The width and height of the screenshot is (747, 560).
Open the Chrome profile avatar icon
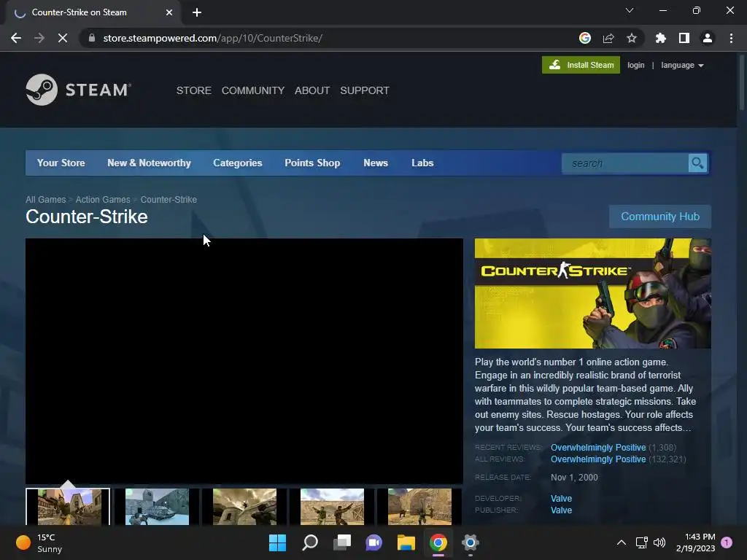(708, 38)
